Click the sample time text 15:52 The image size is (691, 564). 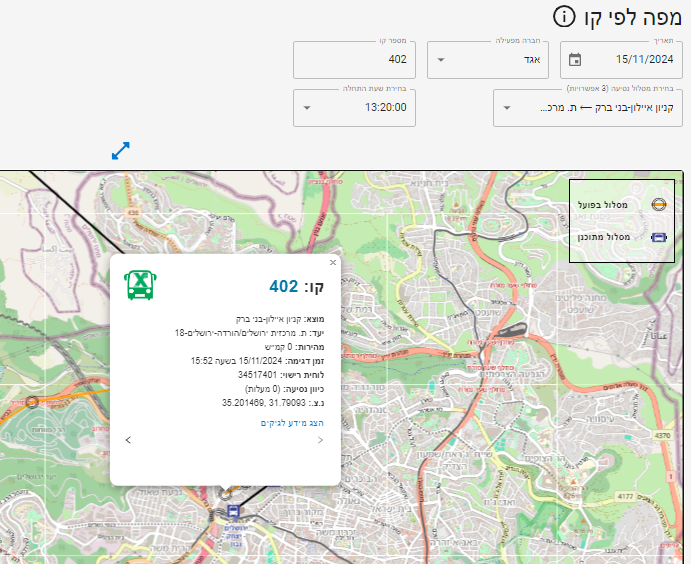tap(202, 361)
